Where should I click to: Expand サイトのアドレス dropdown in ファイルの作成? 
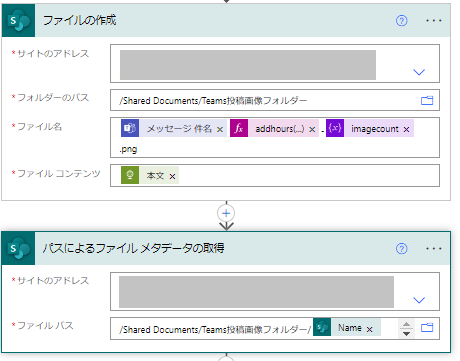[419, 72]
